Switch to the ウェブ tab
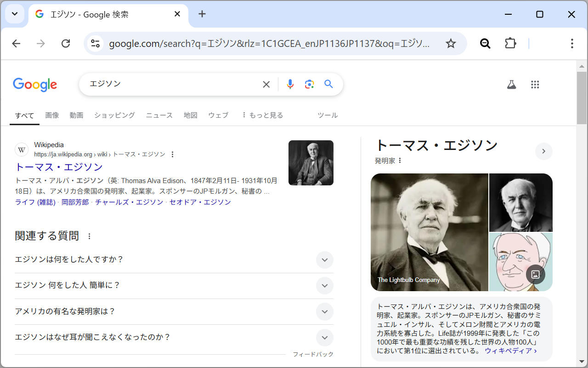Viewport: 588px width, 368px height. coord(218,115)
